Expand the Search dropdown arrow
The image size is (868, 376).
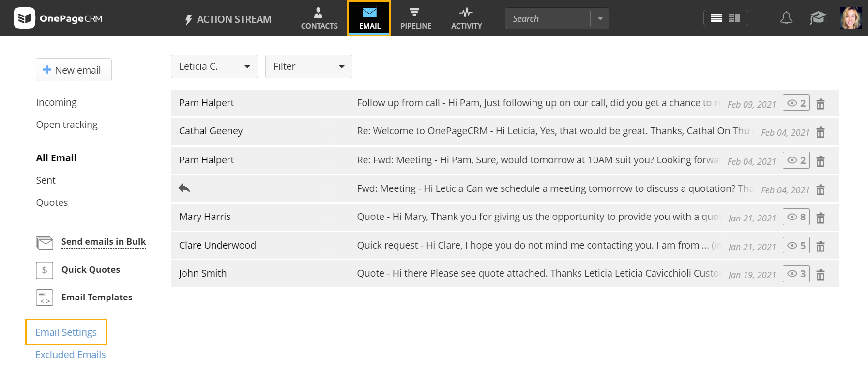[600, 18]
